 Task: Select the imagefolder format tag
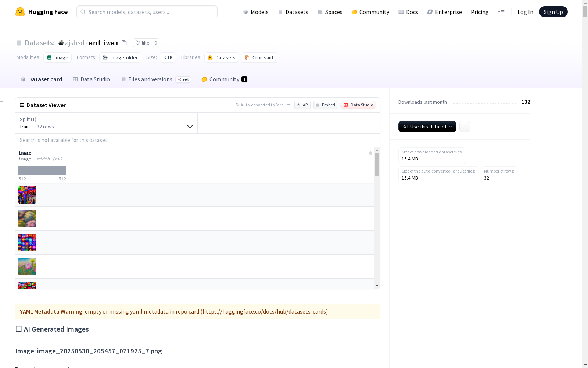pos(120,57)
